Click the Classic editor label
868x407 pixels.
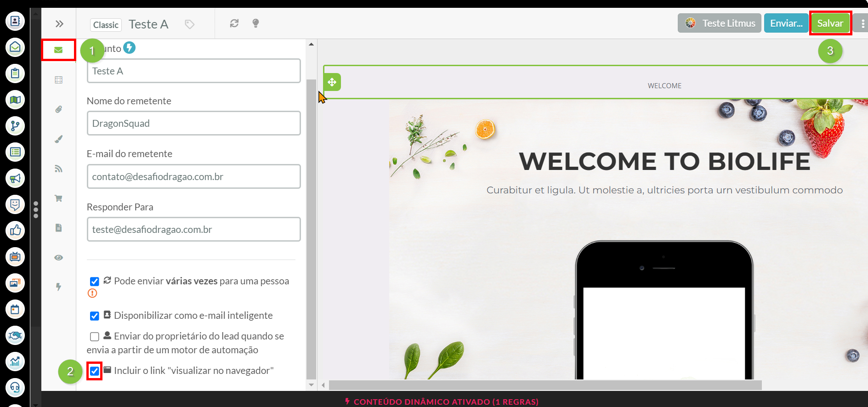(106, 25)
